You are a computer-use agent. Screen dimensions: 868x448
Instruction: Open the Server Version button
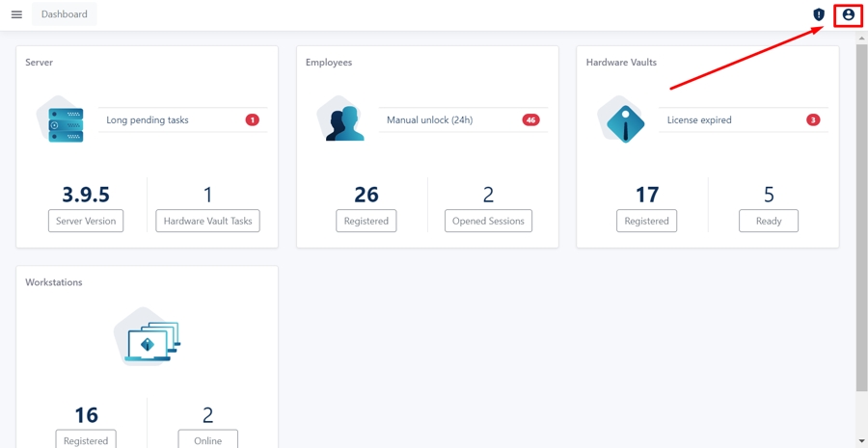(x=86, y=221)
